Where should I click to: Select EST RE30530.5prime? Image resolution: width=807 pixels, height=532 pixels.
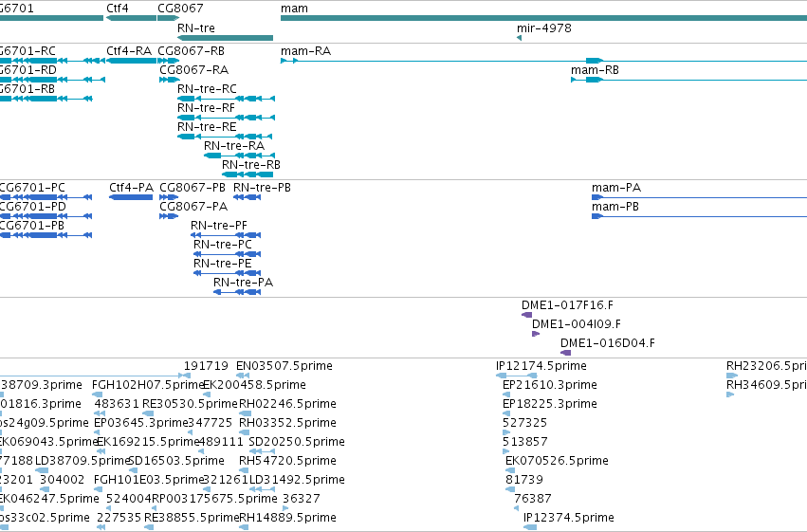tap(190, 404)
